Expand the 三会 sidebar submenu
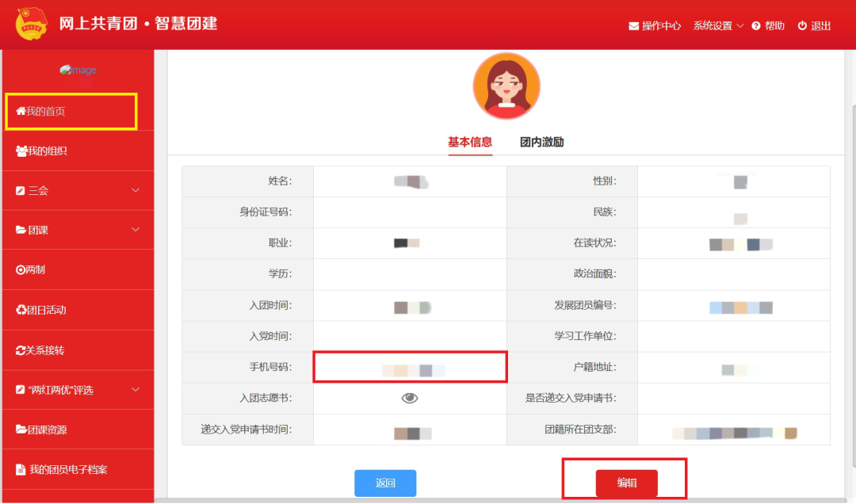 click(x=78, y=190)
